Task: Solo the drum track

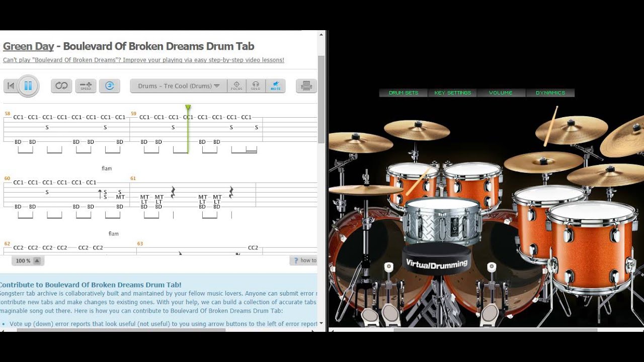Action: point(256,86)
